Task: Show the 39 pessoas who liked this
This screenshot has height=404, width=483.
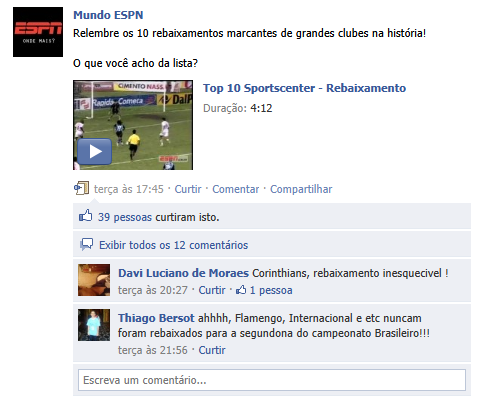Action: 125,217
